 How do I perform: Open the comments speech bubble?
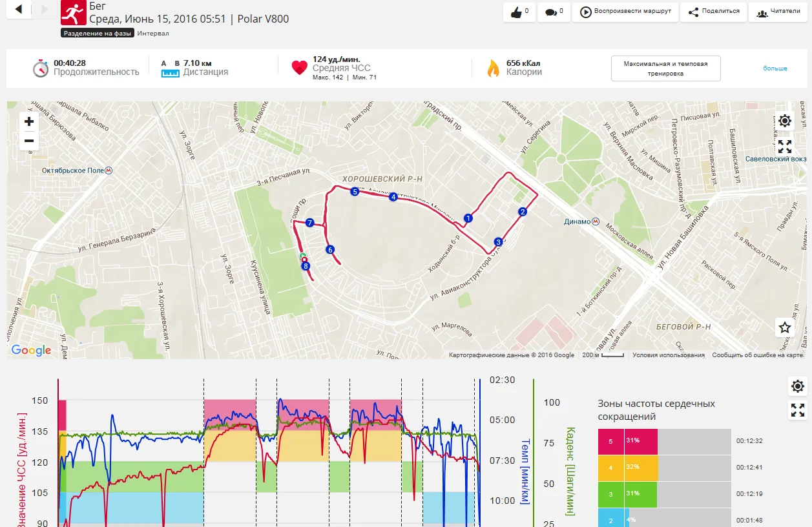551,12
